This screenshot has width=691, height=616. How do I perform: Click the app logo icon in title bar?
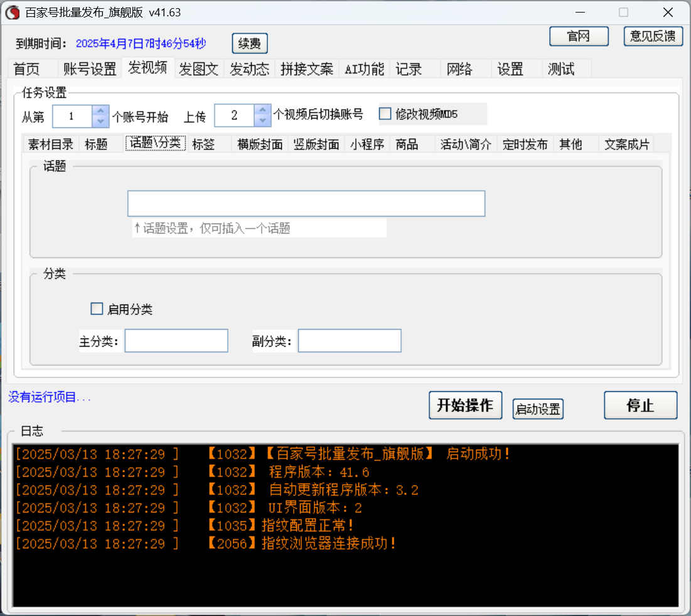pos(13,13)
